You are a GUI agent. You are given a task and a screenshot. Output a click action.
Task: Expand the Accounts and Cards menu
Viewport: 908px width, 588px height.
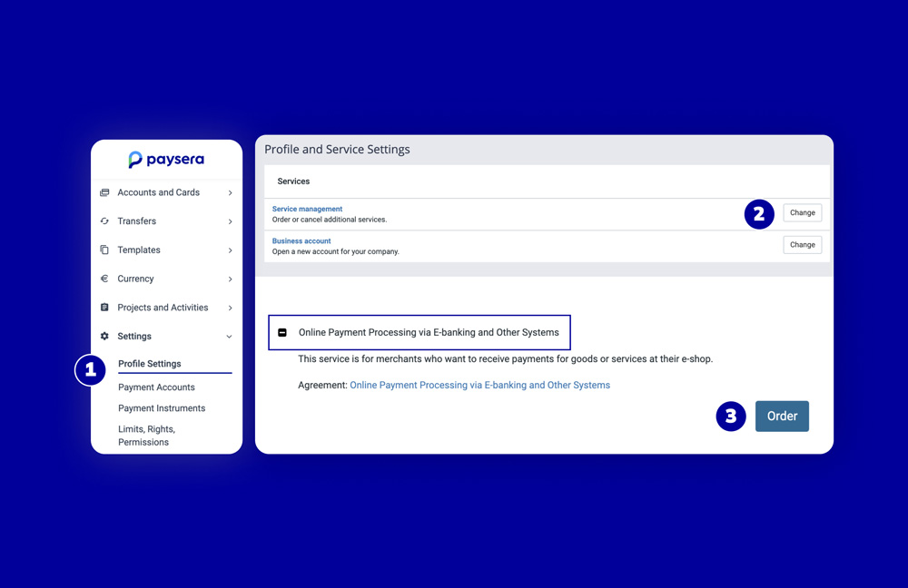230,192
